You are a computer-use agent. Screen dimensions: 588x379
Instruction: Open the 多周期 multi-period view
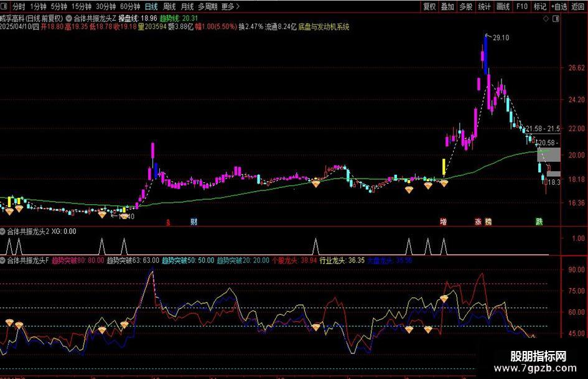pos(207,6)
